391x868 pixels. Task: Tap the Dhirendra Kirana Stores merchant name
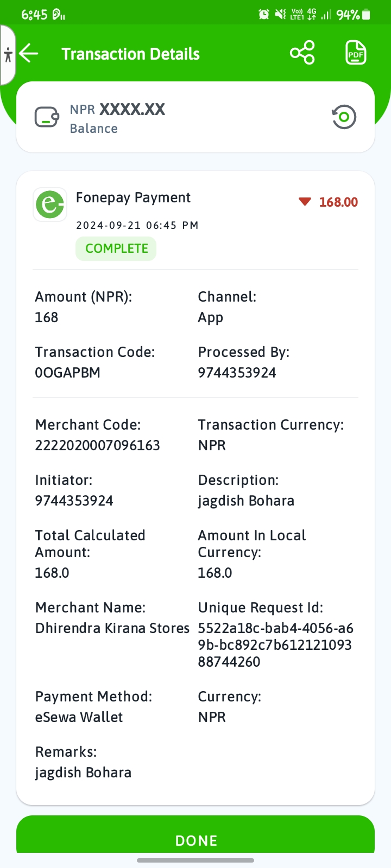112,628
